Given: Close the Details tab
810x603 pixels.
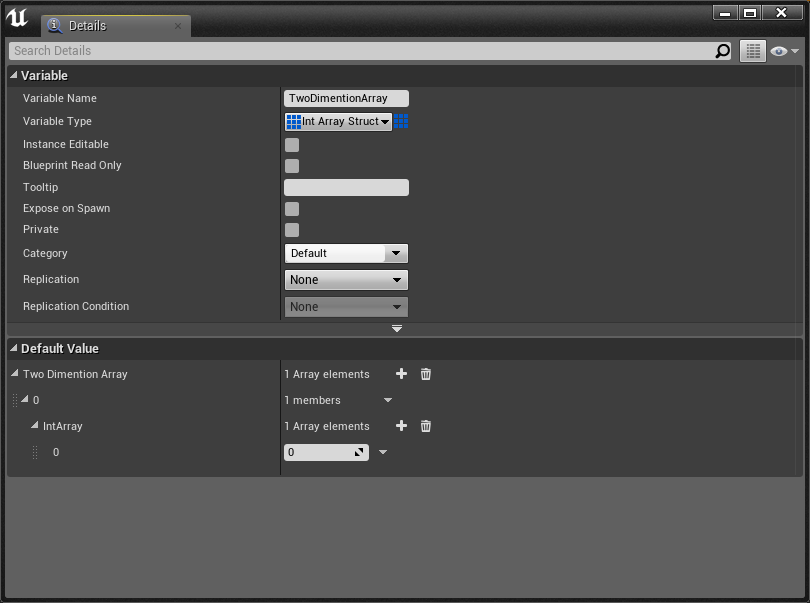Looking at the screenshot, I should point(178,26).
